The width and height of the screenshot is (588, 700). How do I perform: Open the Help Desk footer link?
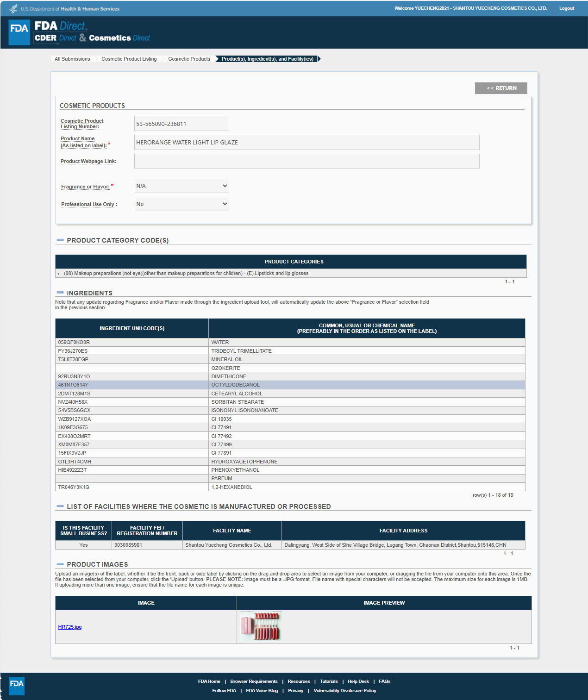[x=358, y=681]
